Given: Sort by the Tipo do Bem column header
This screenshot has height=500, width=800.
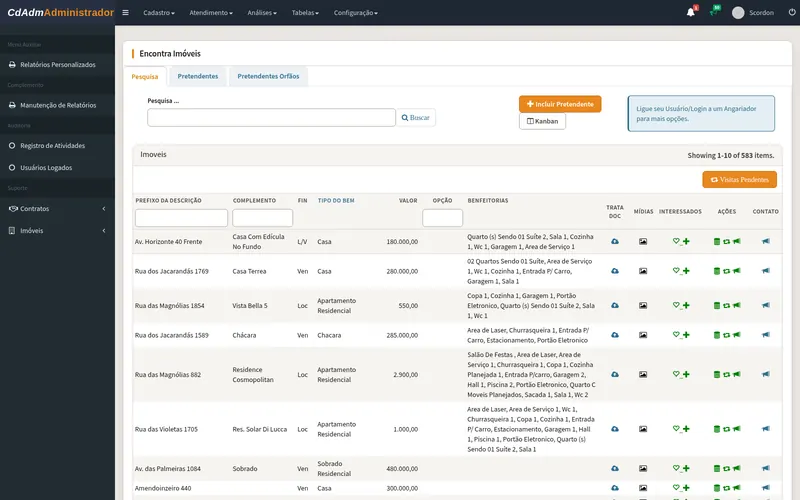Looking at the screenshot, I should click(336, 201).
